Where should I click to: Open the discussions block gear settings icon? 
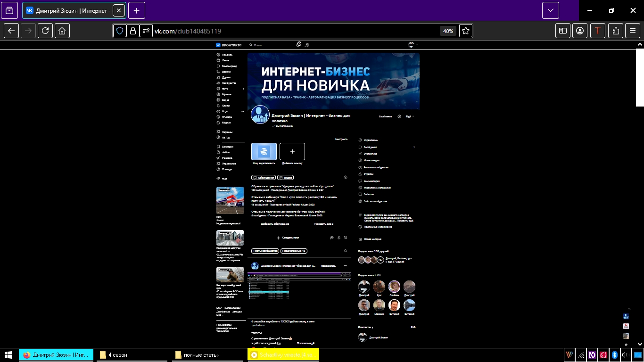[346, 177]
